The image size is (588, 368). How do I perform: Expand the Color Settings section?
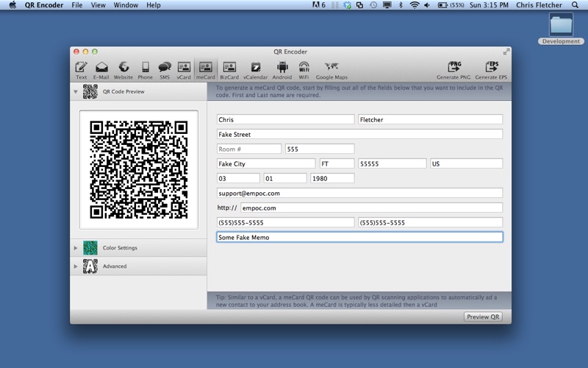(x=75, y=248)
